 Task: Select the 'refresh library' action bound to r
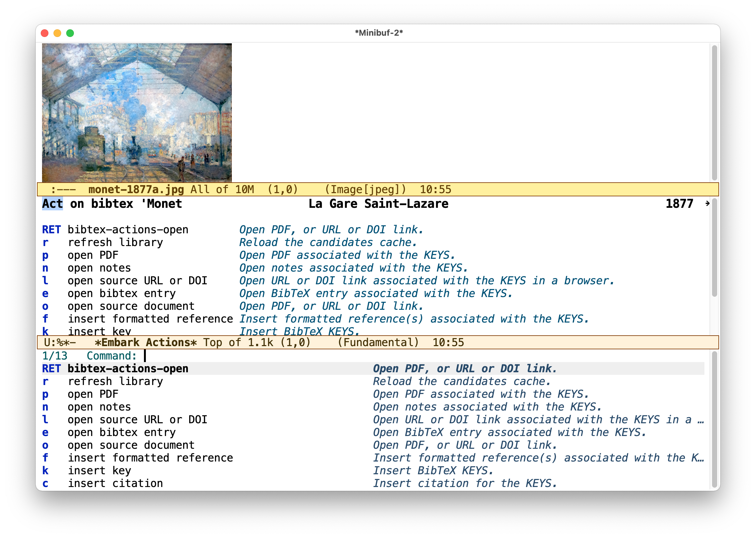point(115,381)
